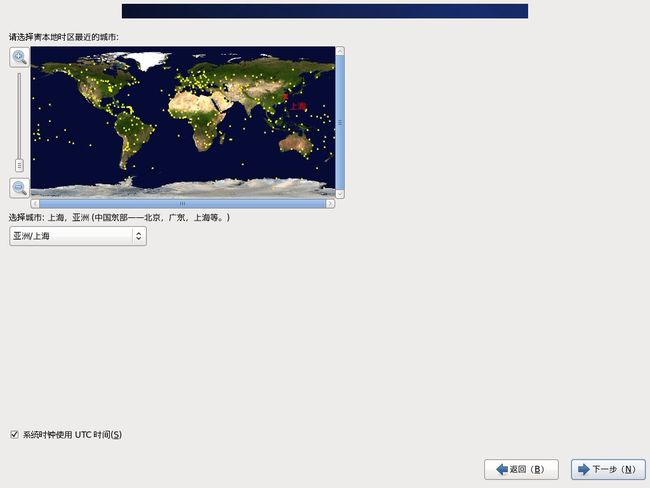Zoom in on the timezone map
Viewport: 650px width, 488px height.
[x=19, y=57]
